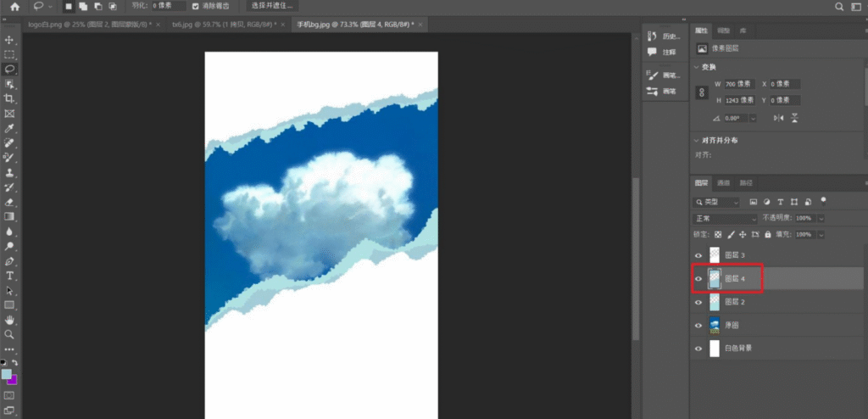This screenshot has height=419, width=868.
Task: Collapse the 对齐并分布 section
Action: pyautogui.click(x=697, y=141)
